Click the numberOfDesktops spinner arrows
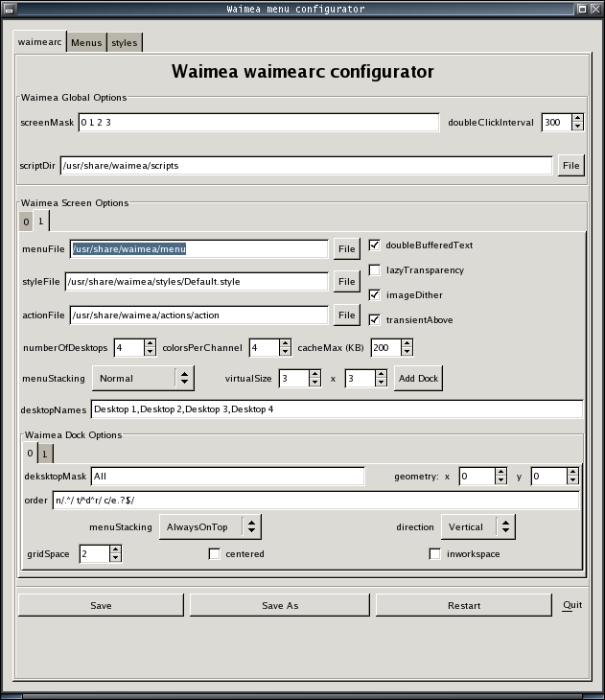The width and height of the screenshot is (605, 700). tap(150, 347)
